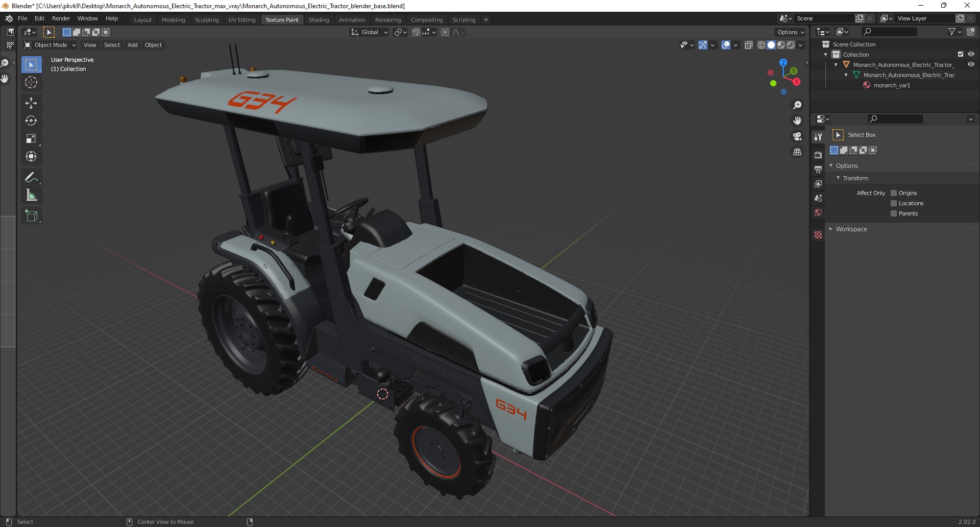This screenshot has height=527, width=980.
Task: Switch to the Layout workspace tab
Action: 143,20
